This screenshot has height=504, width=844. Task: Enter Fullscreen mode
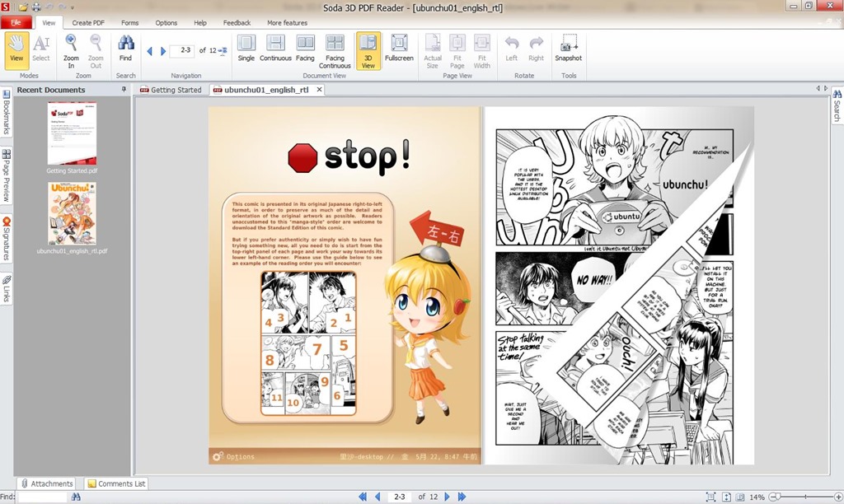tap(399, 50)
